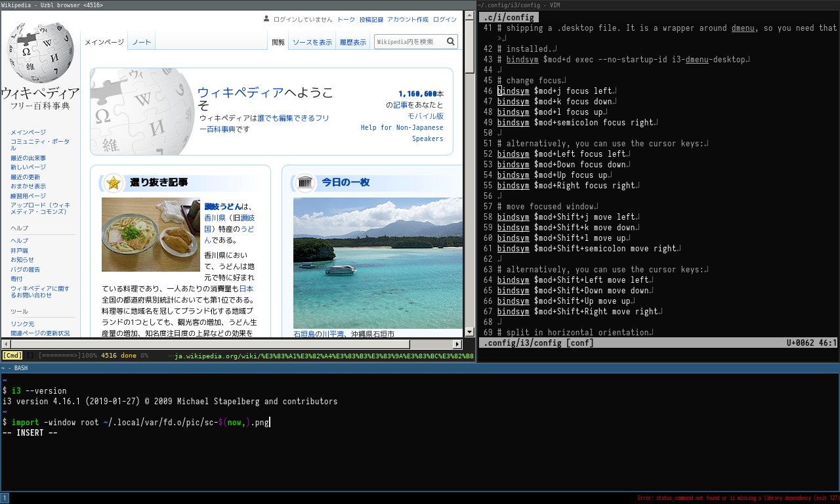The height and width of the screenshot is (504, 840).
Task: Open 最近の更新 in the sidebar
Action: (25, 177)
